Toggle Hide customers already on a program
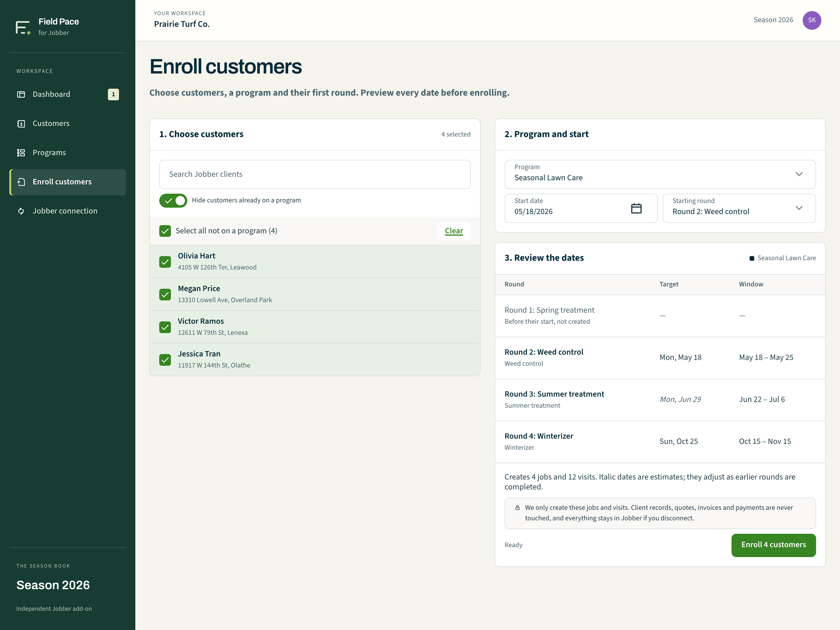840x630 pixels. pos(173,200)
